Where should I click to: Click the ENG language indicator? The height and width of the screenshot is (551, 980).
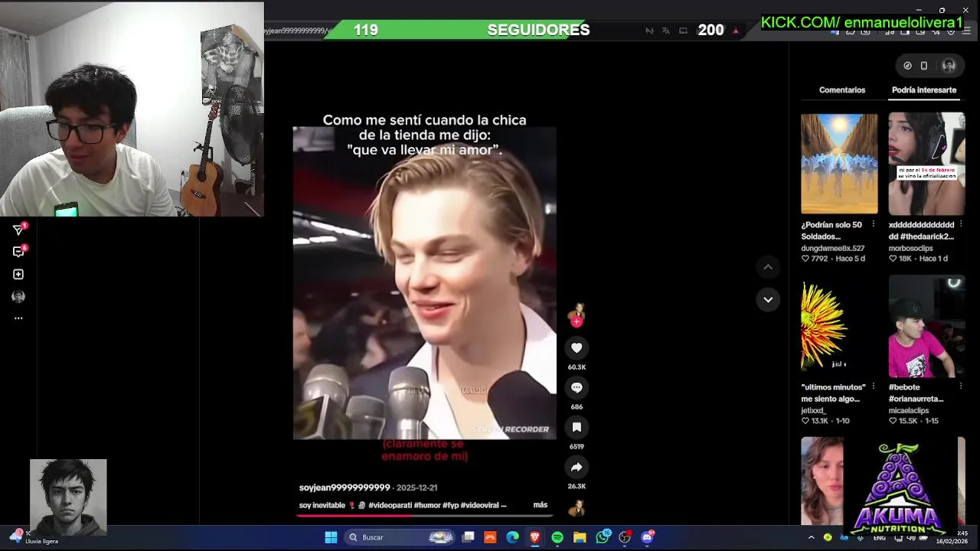(880, 538)
